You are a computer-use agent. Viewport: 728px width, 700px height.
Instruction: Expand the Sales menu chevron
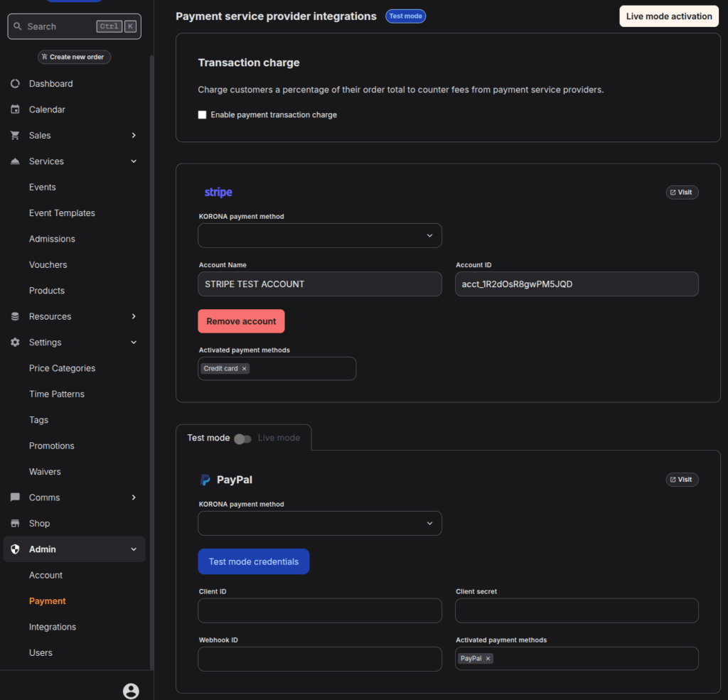click(134, 136)
